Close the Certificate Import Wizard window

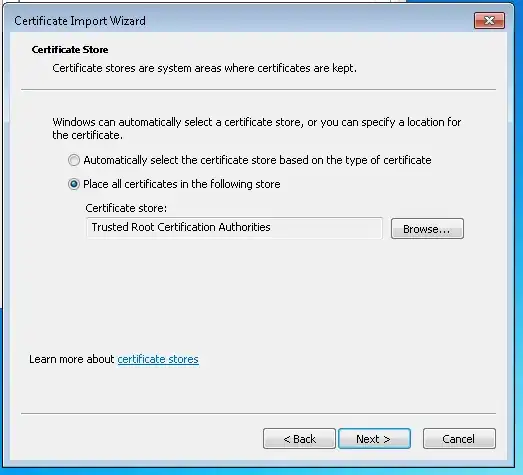pyautogui.click(x=489, y=21)
